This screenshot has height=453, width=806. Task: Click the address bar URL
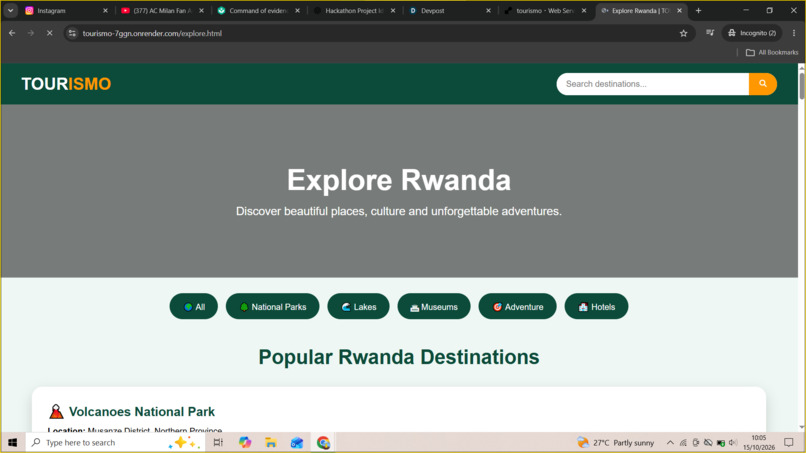click(152, 33)
